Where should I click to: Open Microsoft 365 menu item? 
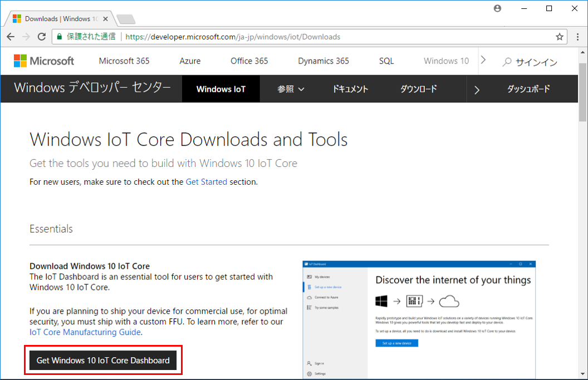tap(124, 61)
